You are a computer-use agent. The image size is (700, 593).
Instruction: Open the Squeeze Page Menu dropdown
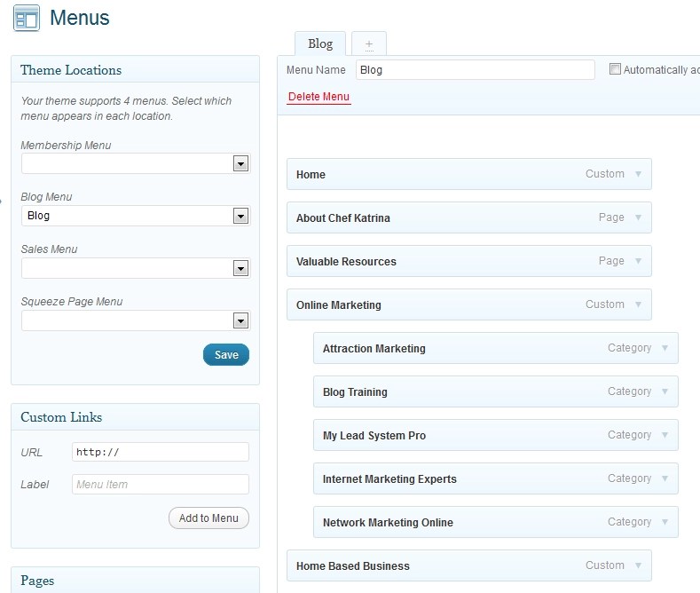135,320
